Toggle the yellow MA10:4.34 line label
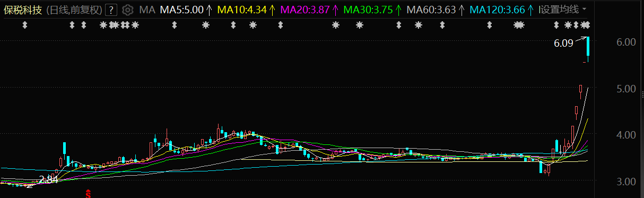The height and width of the screenshot is (198, 644). click(x=243, y=10)
